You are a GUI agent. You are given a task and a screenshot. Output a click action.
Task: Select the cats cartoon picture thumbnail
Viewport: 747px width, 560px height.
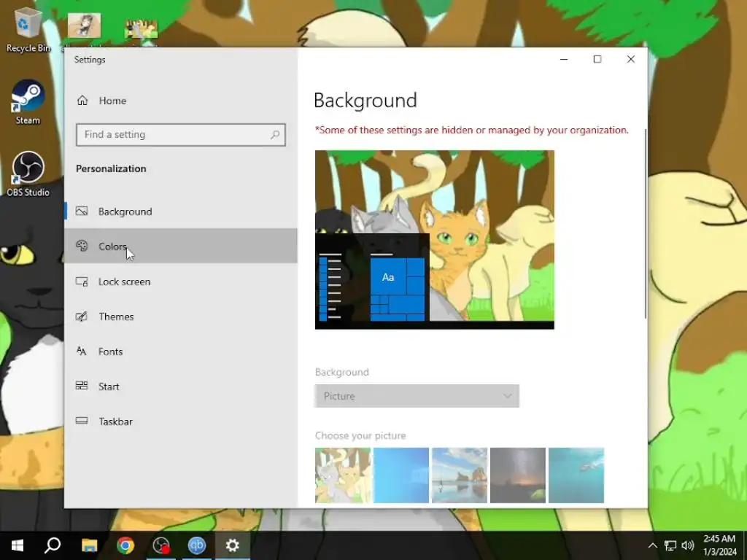pos(343,475)
